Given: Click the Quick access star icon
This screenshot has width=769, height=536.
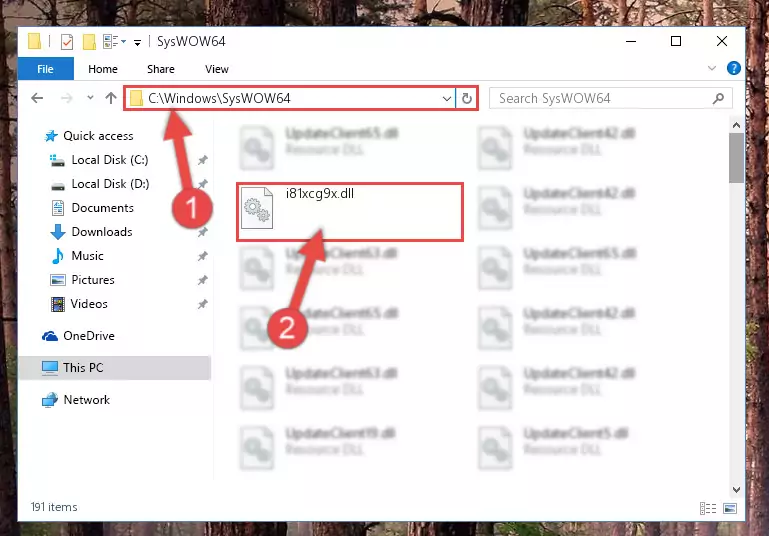Looking at the screenshot, I should 51,136.
